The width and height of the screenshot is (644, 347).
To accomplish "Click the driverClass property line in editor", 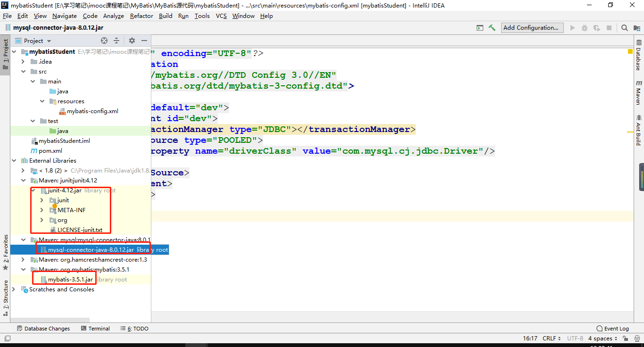I will (323, 151).
